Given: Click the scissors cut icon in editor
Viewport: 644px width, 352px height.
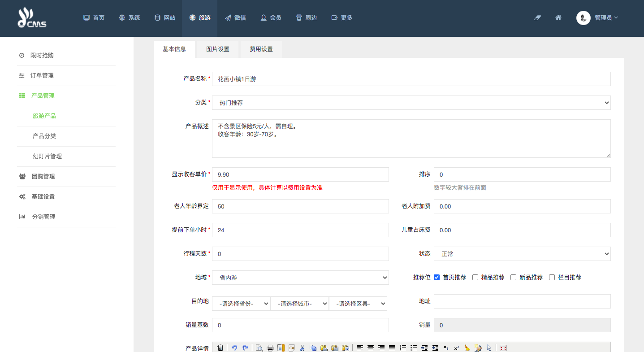Looking at the screenshot, I should tap(302, 348).
